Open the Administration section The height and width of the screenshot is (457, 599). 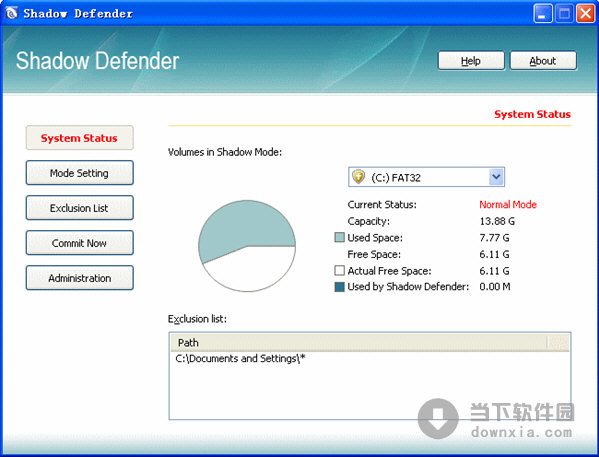point(79,278)
